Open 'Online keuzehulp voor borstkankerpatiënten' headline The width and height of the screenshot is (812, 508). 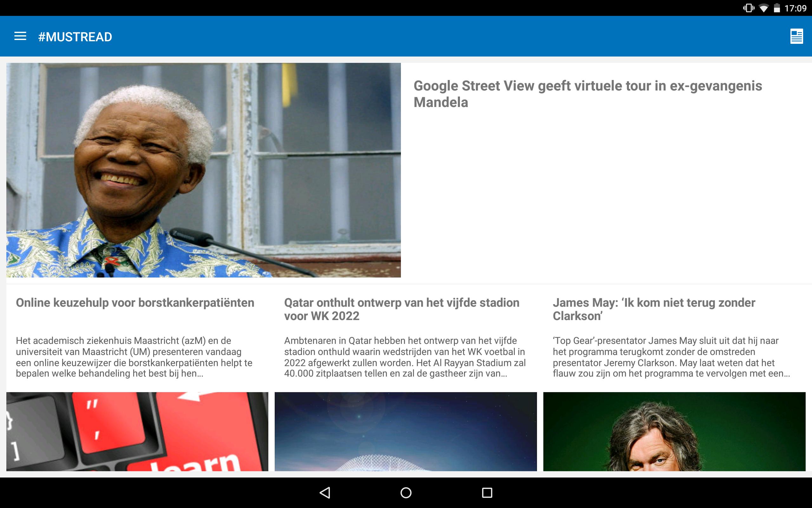tap(135, 303)
